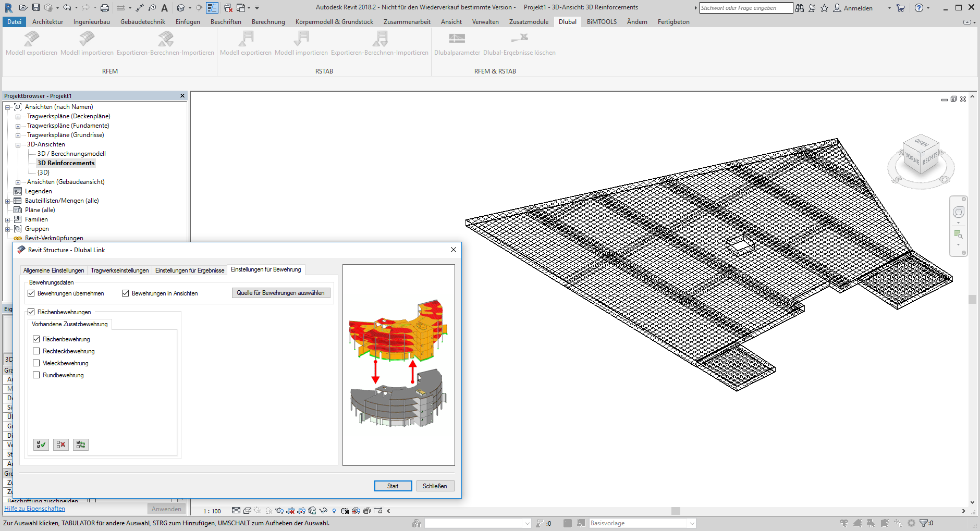Click the Schließen button

pyautogui.click(x=435, y=486)
